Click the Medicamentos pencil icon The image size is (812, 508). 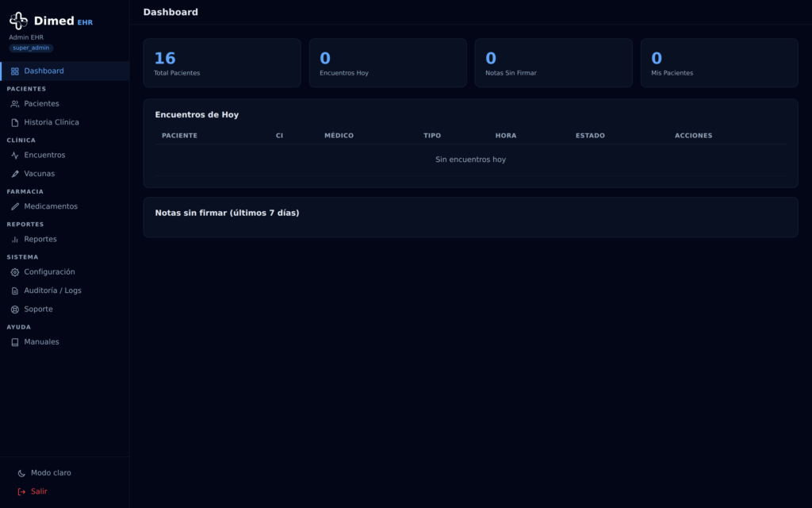pyautogui.click(x=15, y=207)
